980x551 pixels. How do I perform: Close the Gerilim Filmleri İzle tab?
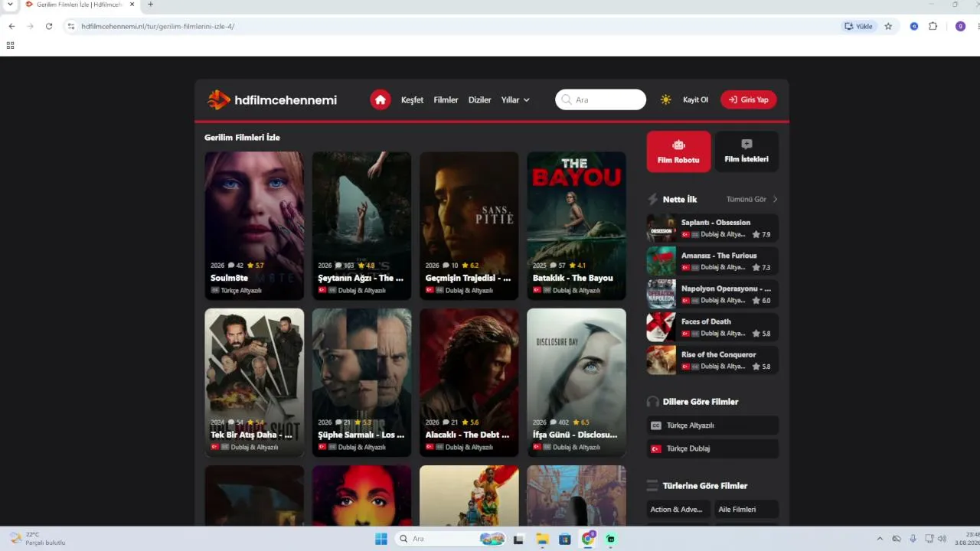point(132,5)
